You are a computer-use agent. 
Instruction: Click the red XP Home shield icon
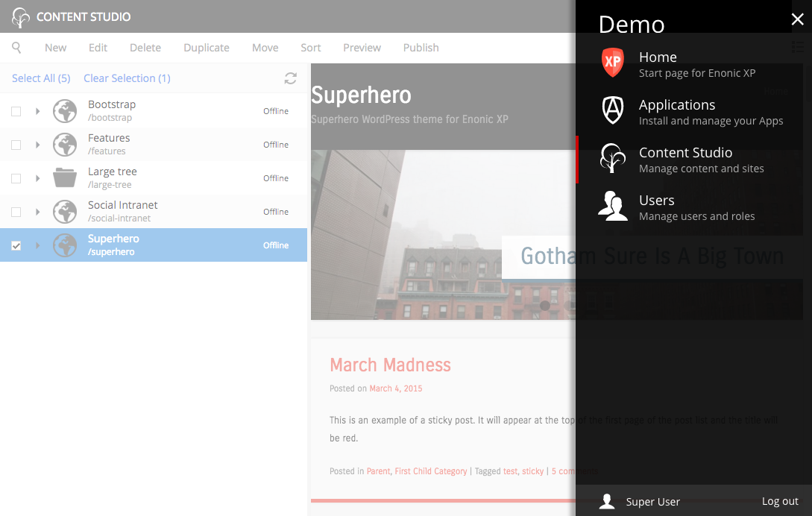coord(613,62)
